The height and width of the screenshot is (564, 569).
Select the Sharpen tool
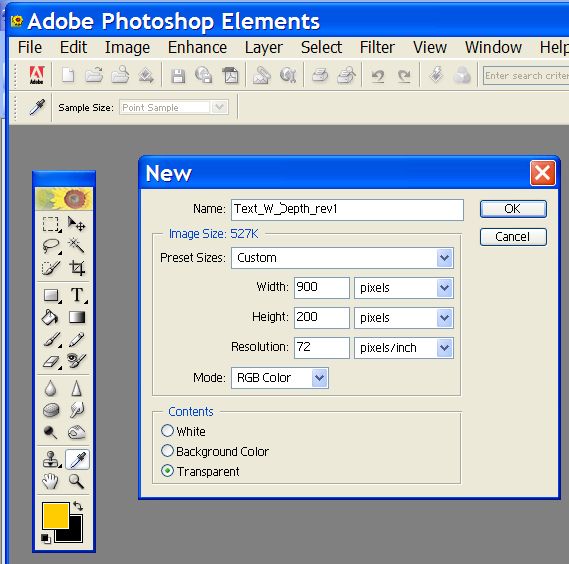(x=77, y=388)
